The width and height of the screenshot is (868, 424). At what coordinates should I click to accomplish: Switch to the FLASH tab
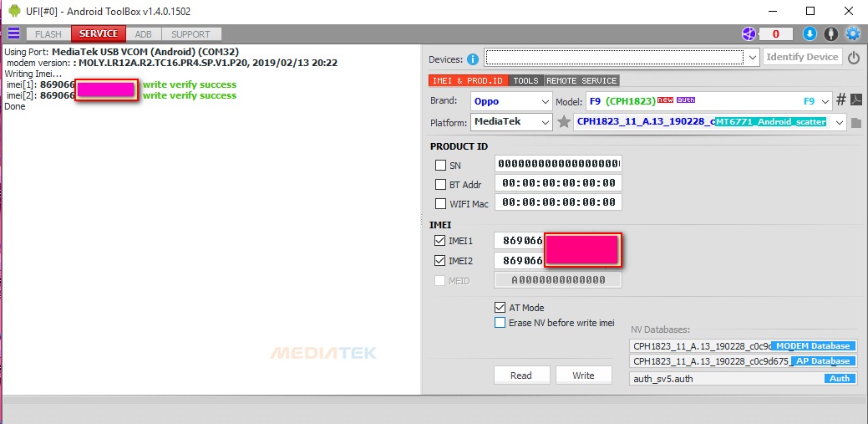48,33
